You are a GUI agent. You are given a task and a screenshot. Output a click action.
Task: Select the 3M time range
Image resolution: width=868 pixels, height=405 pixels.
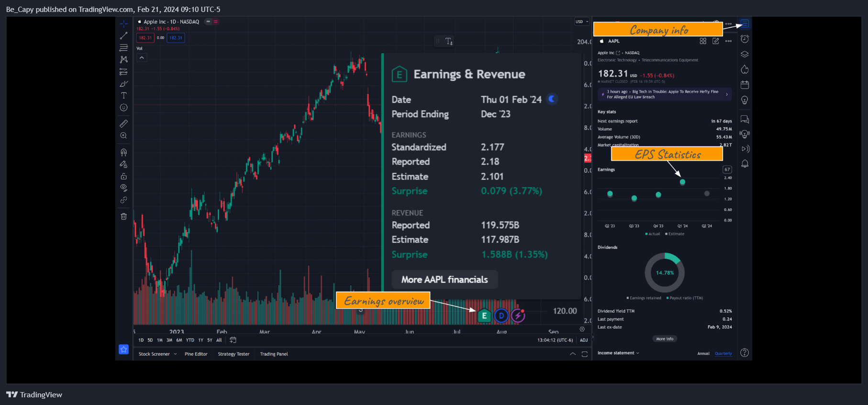coord(169,340)
